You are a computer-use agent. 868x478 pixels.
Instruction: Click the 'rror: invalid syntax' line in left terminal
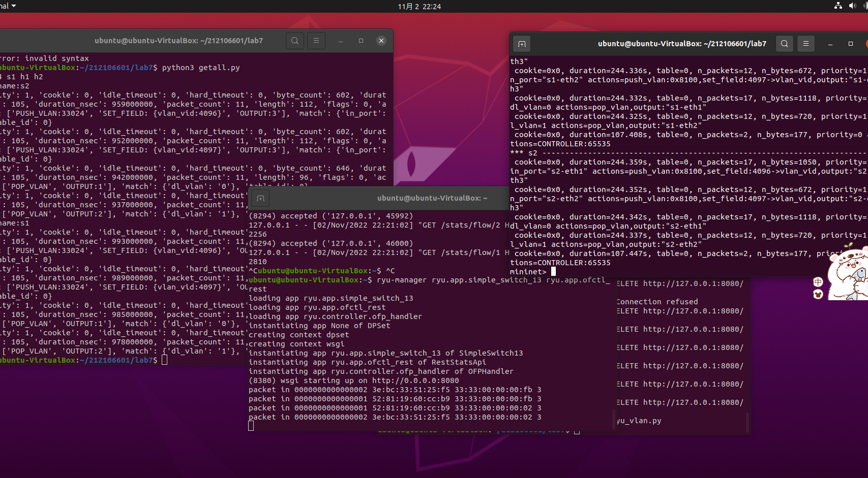coord(44,58)
